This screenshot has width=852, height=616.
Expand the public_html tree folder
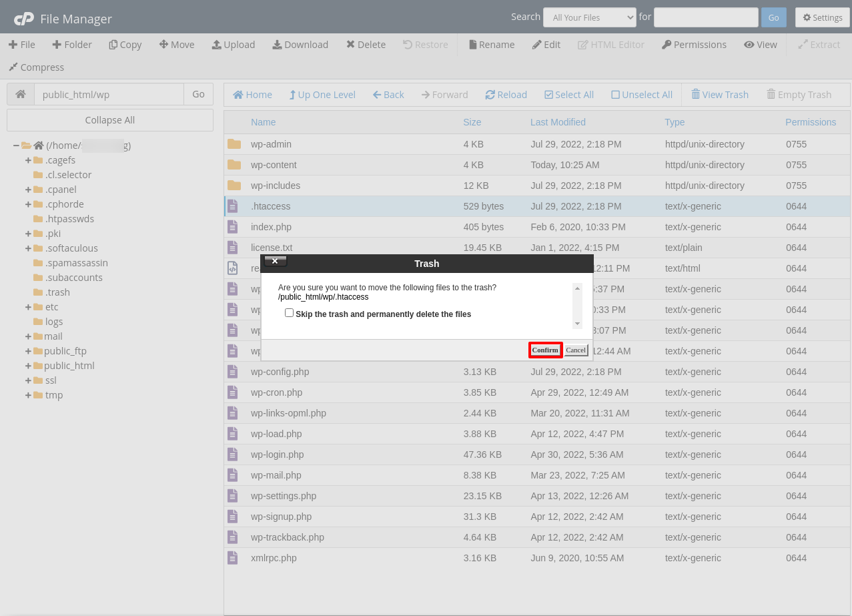tap(28, 366)
